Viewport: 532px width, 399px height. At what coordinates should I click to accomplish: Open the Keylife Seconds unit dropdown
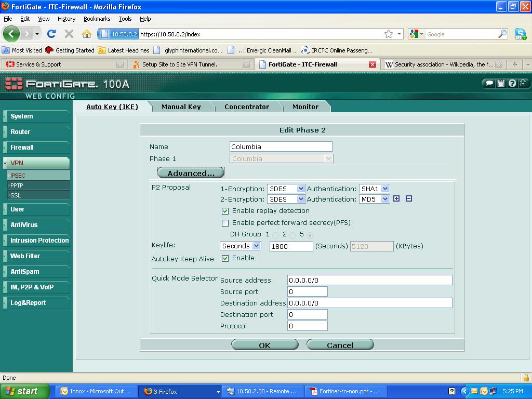(240, 246)
